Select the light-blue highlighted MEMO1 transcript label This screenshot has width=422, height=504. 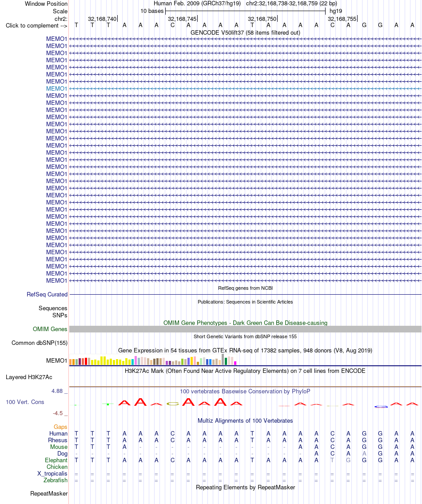pos(56,89)
